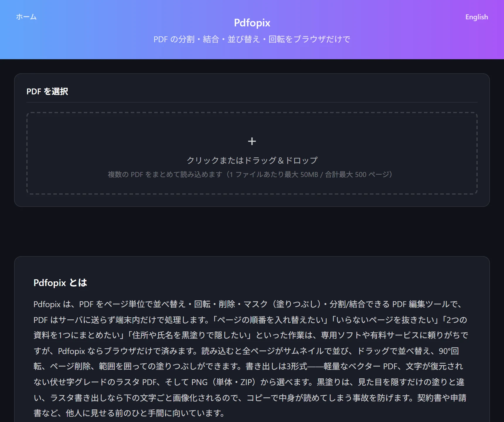504x422 pixels.
Task: Click the line starting 転、ページ削除、範囲を囲って
Action: (x=248, y=366)
